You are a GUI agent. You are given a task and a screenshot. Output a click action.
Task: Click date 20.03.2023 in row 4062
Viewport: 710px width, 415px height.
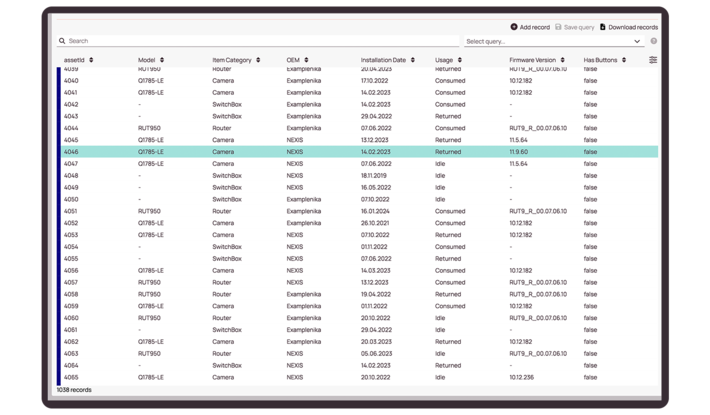pos(376,342)
